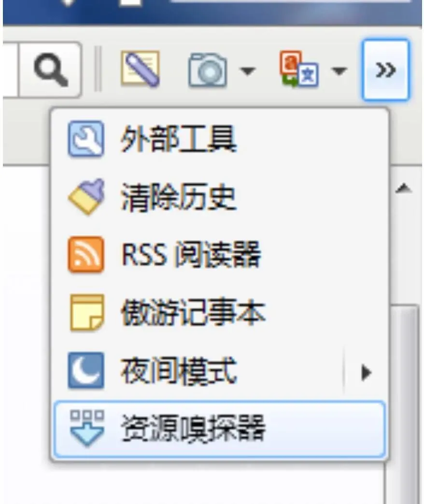Click the magnifier search icon
This screenshot has height=504, width=424.
(x=51, y=70)
